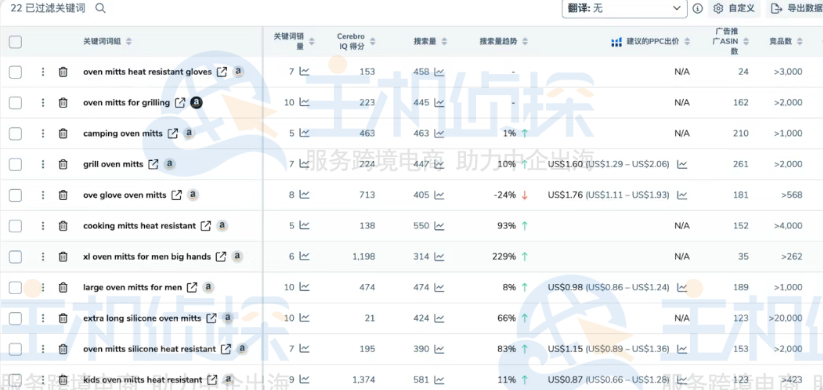823x390 pixels.
Task: Check the 'camping oven mitts' row
Action: (15, 134)
